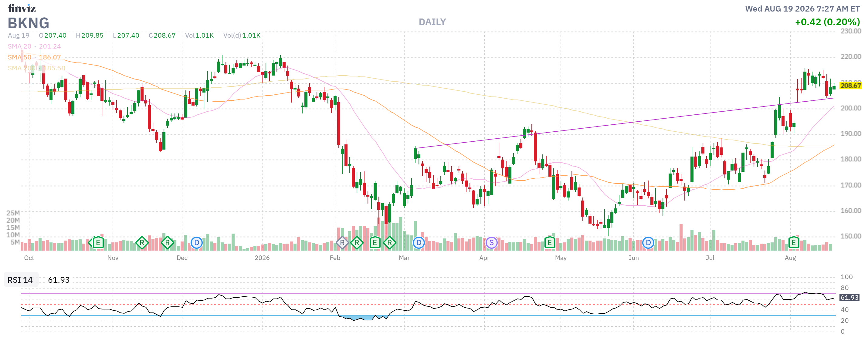Click the Mar label on the time axis
Viewport: 868px width, 341px height.
(404, 258)
